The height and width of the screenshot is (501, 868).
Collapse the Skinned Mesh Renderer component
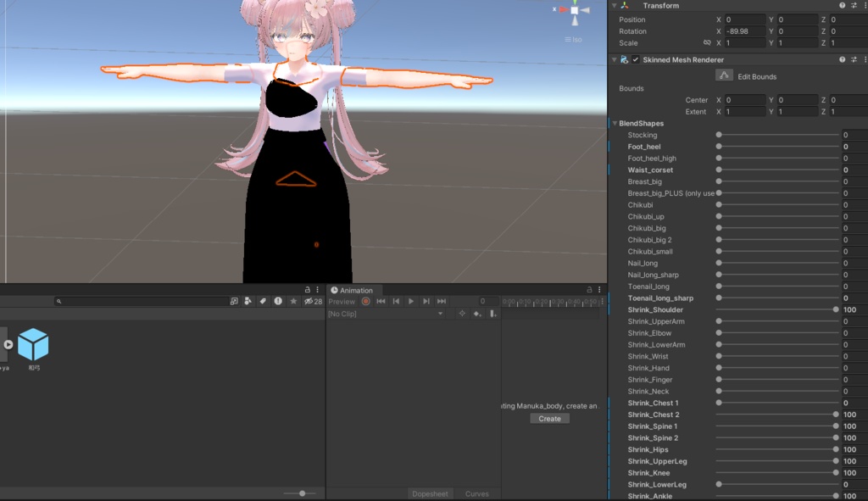coord(614,60)
